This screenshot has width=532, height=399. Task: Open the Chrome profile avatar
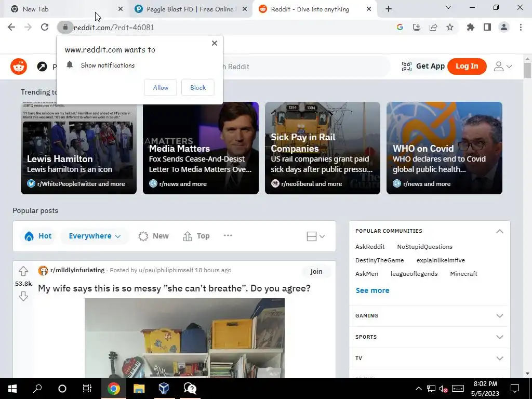504,27
